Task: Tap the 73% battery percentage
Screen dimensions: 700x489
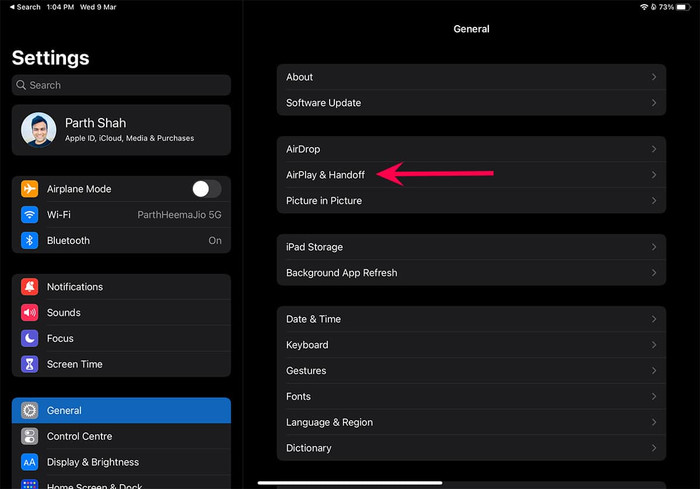Action: pyautogui.click(x=666, y=7)
